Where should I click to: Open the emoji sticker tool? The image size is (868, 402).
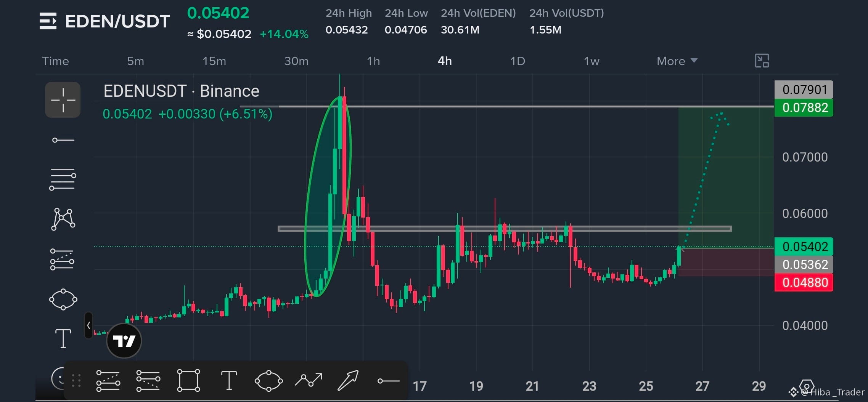coord(58,378)
